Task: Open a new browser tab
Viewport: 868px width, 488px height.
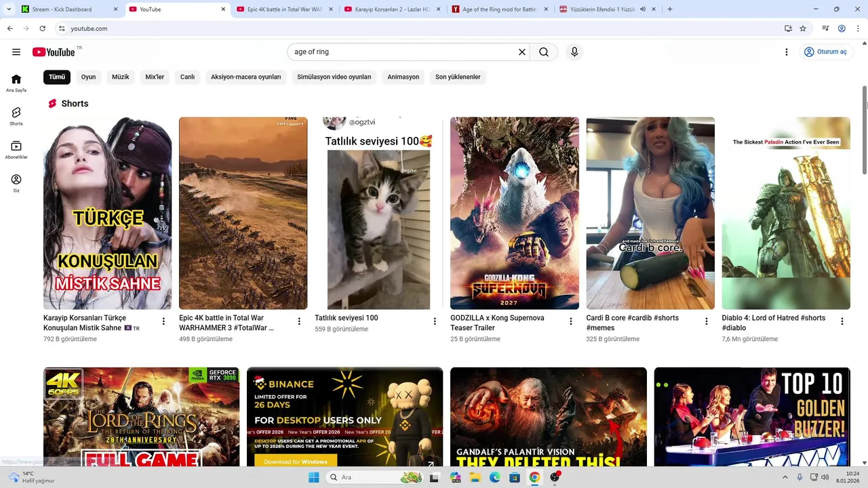Action: (x=670, y=9)
